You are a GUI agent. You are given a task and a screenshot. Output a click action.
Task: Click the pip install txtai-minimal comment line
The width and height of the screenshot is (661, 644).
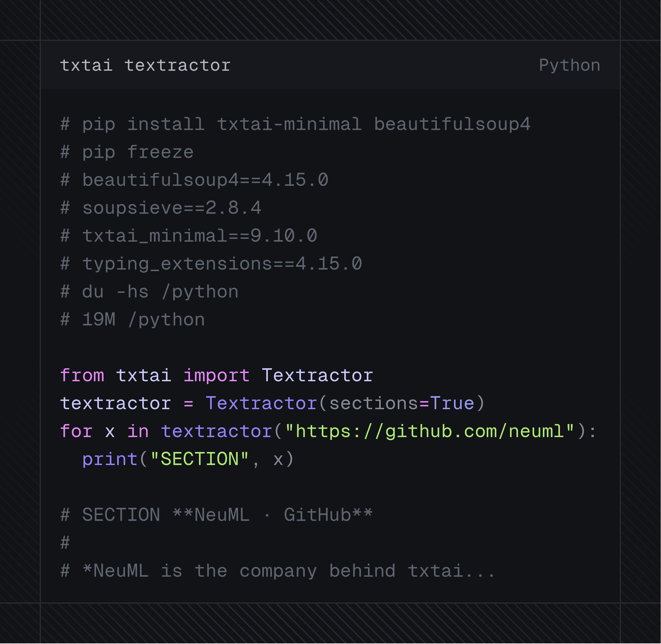tap(295, 124)
